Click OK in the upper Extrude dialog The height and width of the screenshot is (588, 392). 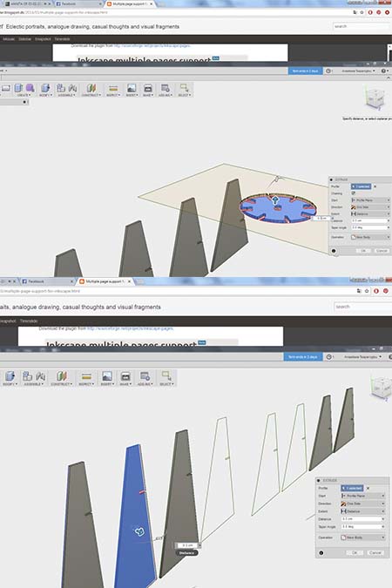tap(363, 251)
